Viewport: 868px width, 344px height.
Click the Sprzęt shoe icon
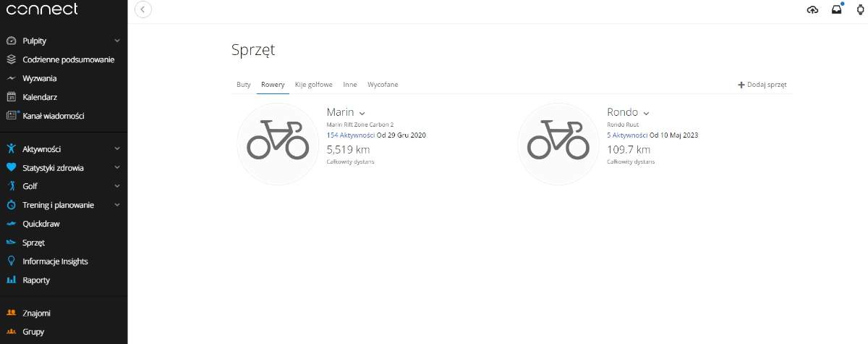pyautogui.click(x=11, y=243)
